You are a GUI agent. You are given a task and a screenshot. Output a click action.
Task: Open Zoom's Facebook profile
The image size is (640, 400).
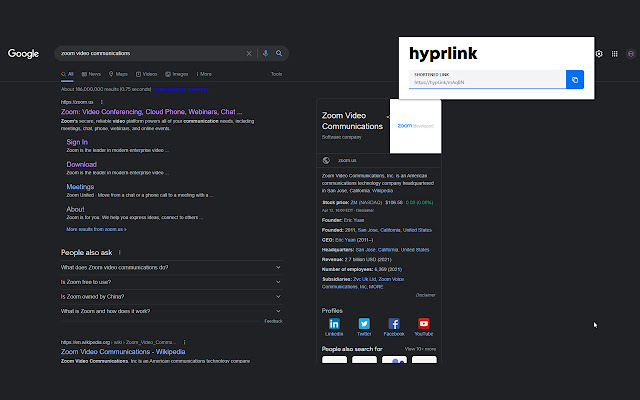coord(394,327)
